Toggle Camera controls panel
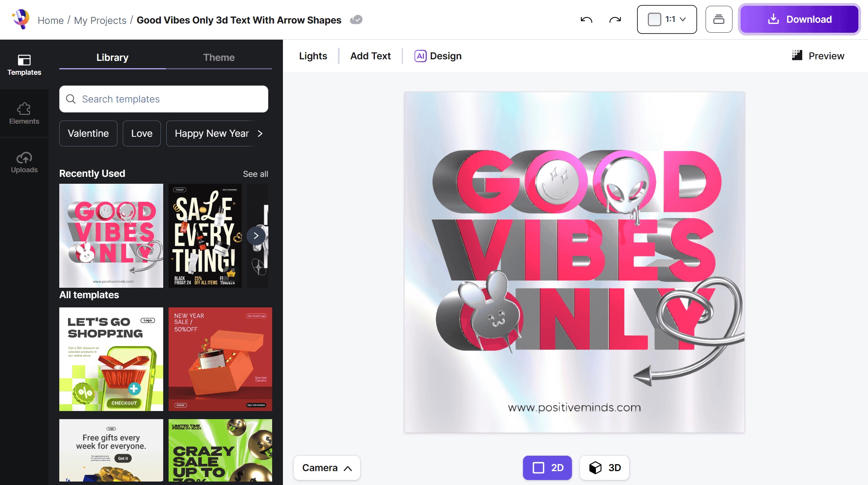The width and height of the screenshot is (868, 485). pyautogui.click(x=327, y=467)
